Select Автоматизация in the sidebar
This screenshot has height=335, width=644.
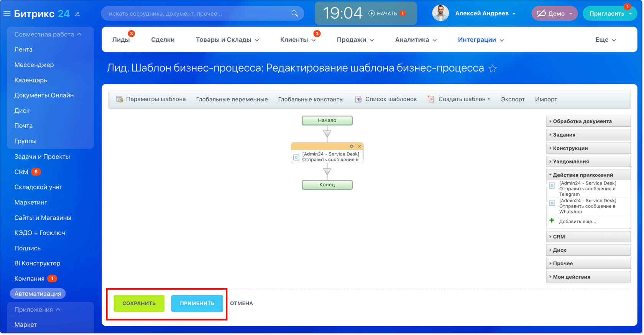click(x=38, y=294)
